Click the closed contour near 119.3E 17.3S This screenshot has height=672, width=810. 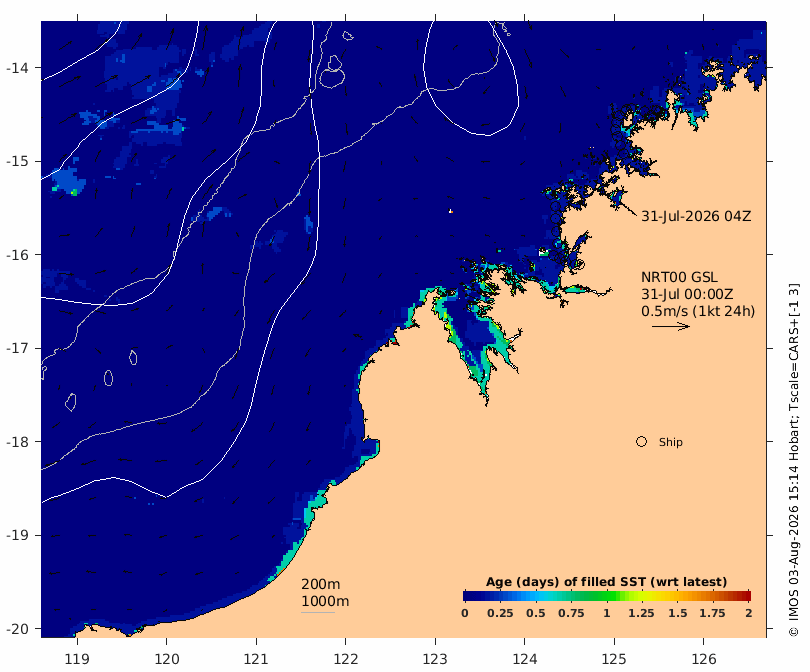point(108,378)
